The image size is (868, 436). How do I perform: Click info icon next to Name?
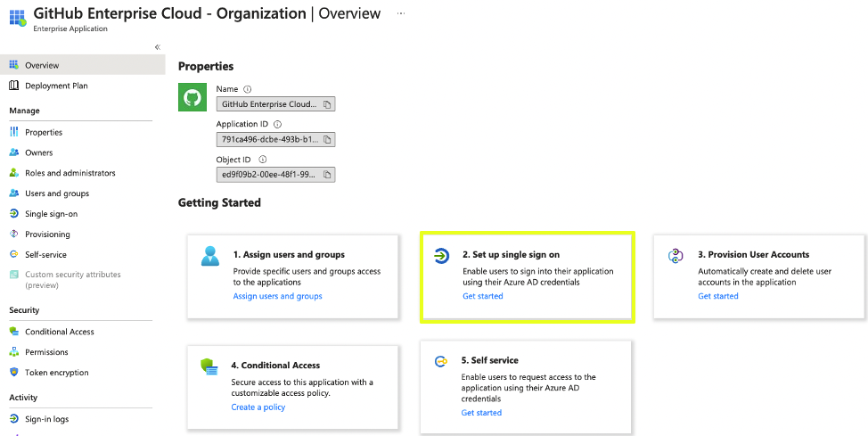(x=248, y=89)
